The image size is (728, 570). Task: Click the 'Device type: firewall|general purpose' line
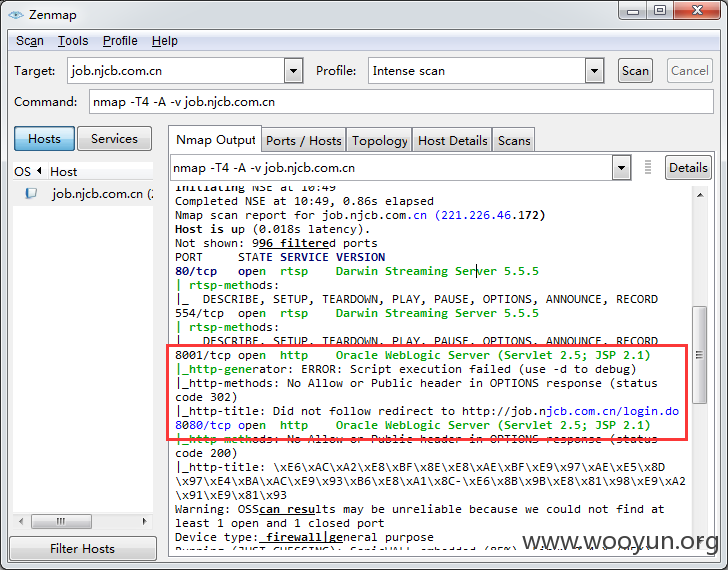[304, 537]
